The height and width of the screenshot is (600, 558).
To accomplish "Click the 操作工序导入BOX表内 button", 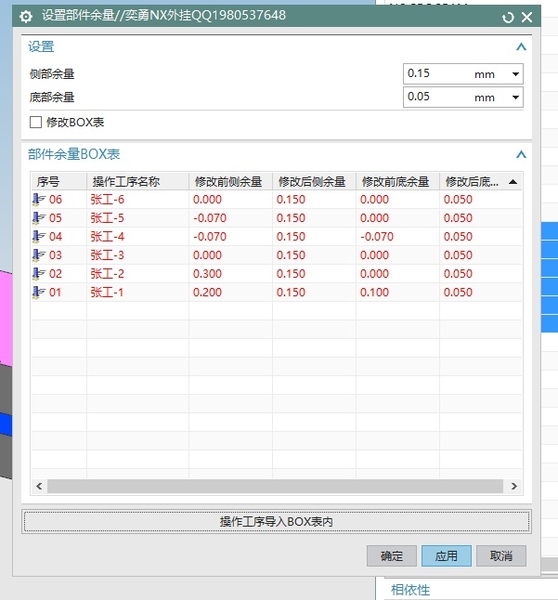I will pyautogui.click(x=276, y=522).
